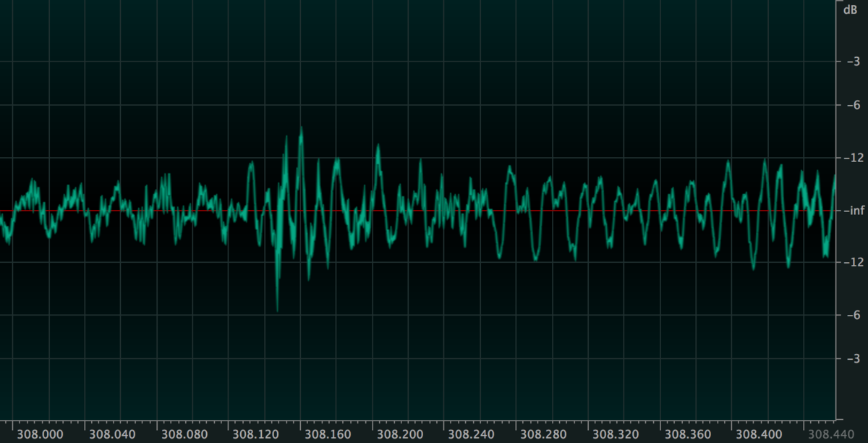Click the 308.040 time ruler label

pyautogui.click(x=114, y=434)
